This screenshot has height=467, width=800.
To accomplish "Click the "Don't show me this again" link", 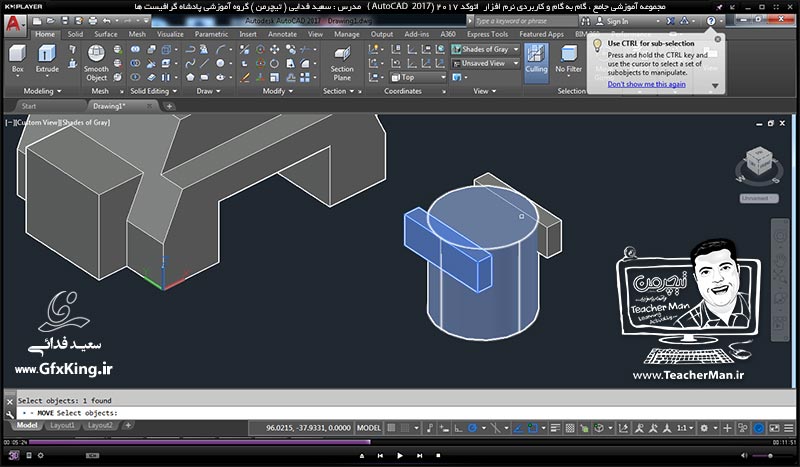I will point(646,84).
